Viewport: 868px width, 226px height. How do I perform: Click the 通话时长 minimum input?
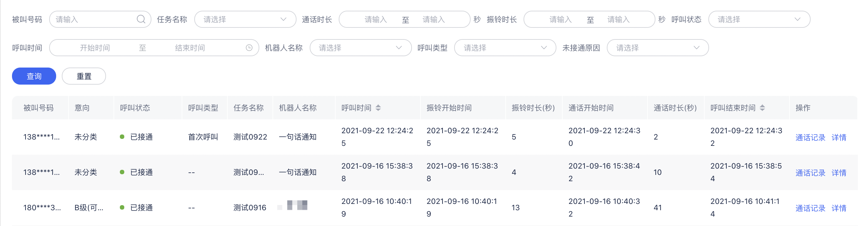[375, 20]
